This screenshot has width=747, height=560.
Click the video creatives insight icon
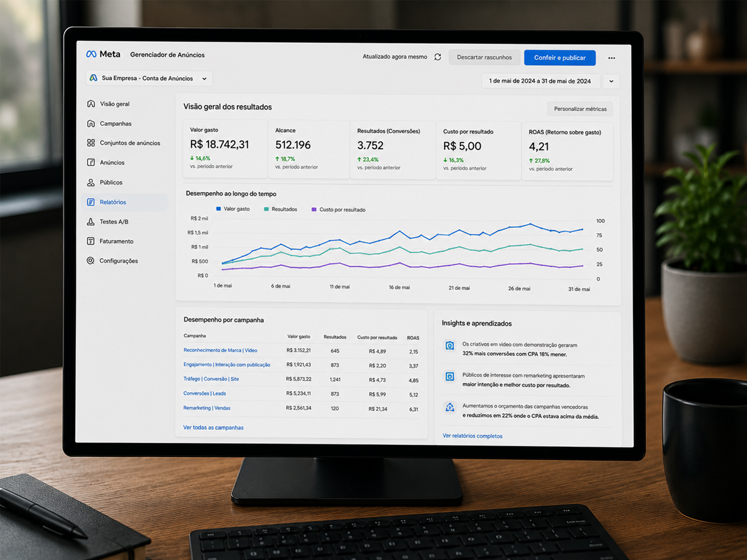click(x=449, y=346)
